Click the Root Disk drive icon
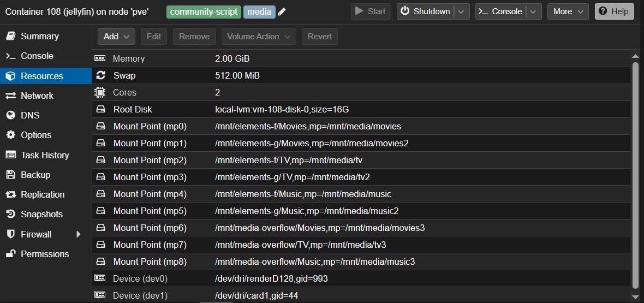644x303 pixels. tap(100, 109)
